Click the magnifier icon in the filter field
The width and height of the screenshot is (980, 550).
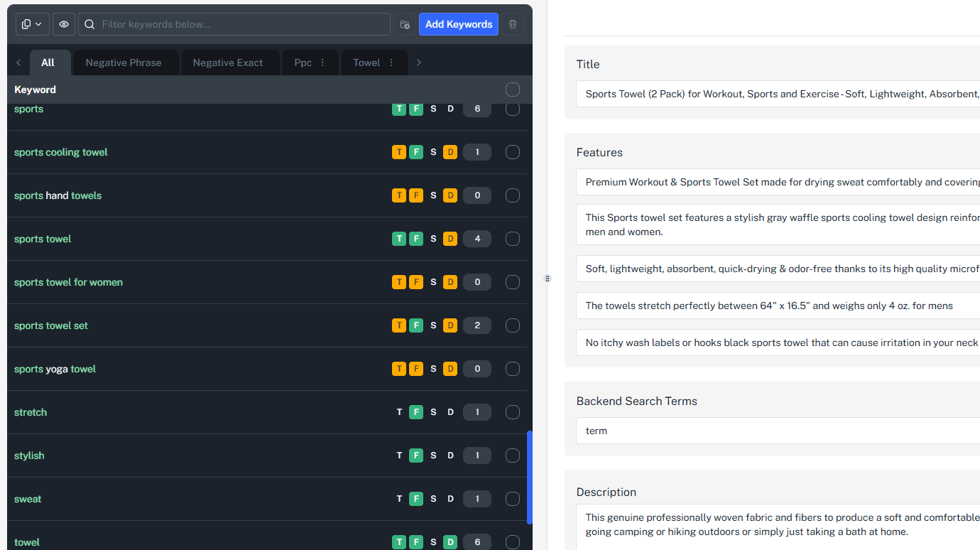(89, 23)
